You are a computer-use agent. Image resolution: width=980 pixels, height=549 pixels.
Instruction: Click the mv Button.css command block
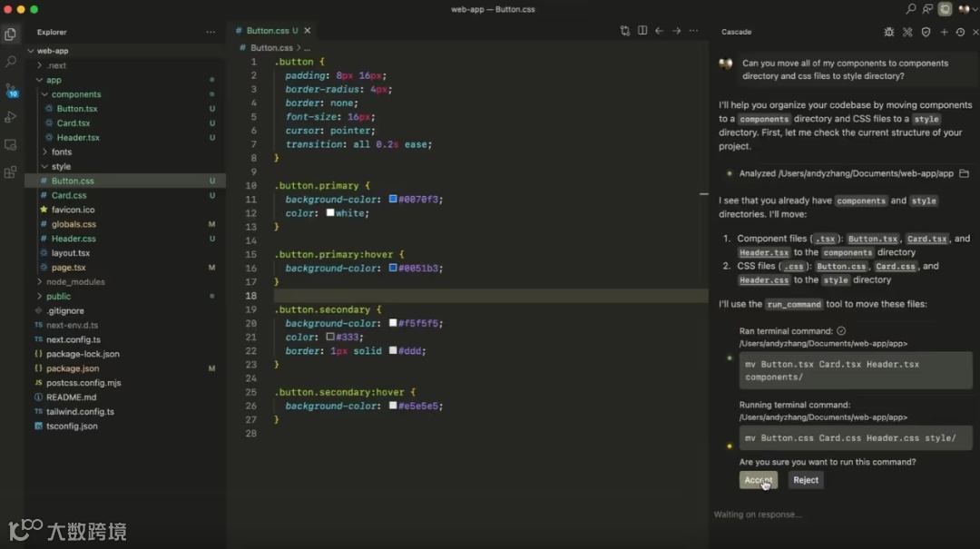[856, 437]
